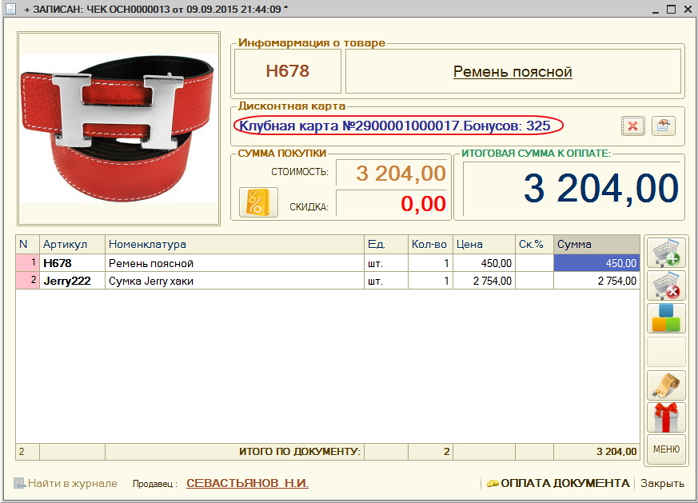Click the H678 article code field
698x503 pixels.
coord(288,71)
